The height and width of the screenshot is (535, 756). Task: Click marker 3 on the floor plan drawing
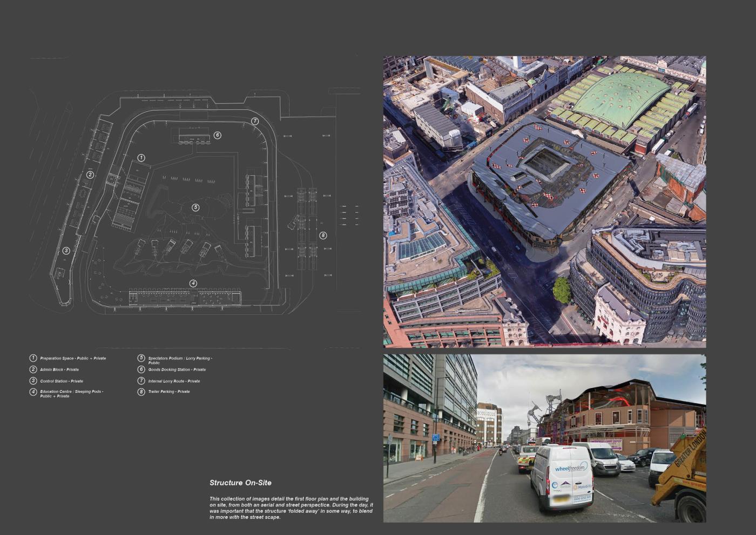coord(66,251)
